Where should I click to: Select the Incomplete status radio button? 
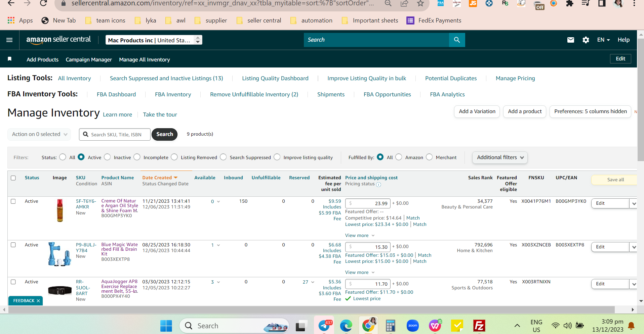click(x=137, y=157)
